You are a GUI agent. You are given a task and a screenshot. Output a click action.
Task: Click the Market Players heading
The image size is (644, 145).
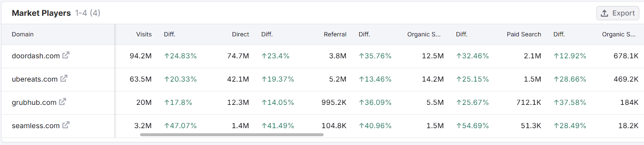(41, 13)
